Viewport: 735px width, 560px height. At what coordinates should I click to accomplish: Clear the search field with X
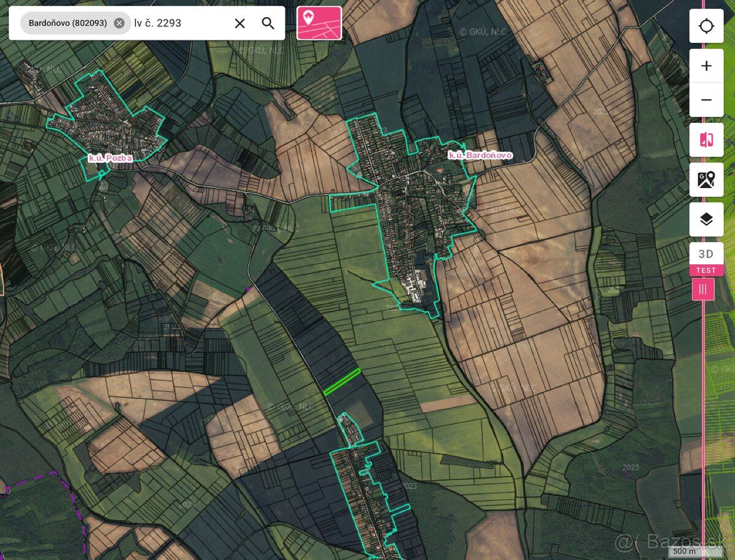coord(240,23)
